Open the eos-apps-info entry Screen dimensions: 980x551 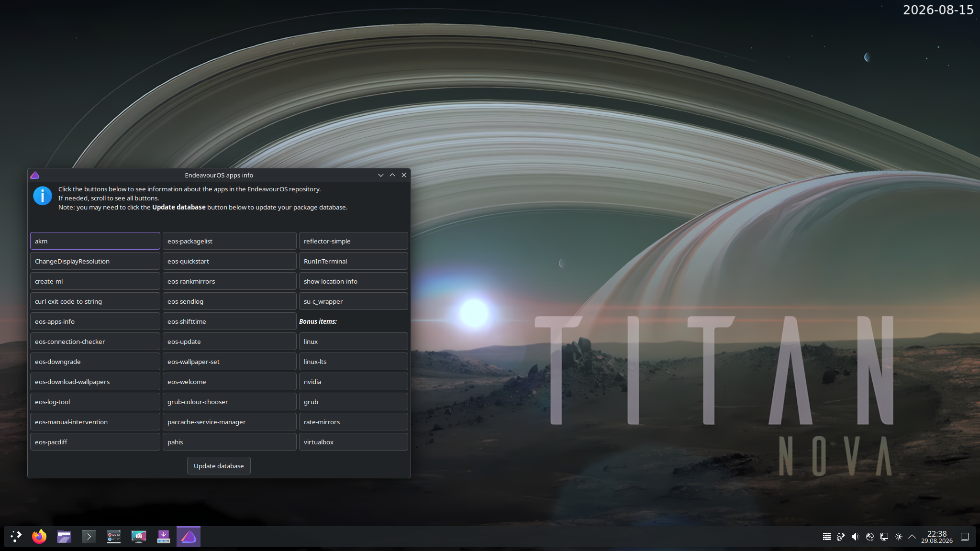coord(95,321)
